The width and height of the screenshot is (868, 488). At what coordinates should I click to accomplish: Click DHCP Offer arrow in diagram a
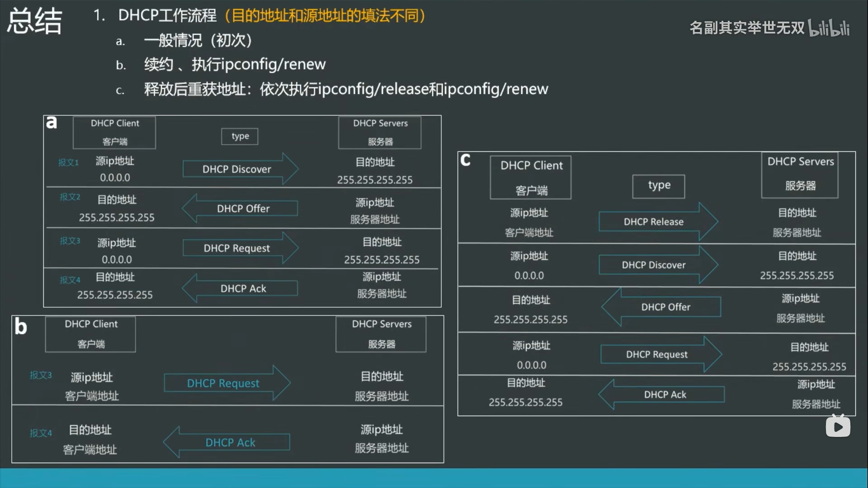[x=243, y=208]
